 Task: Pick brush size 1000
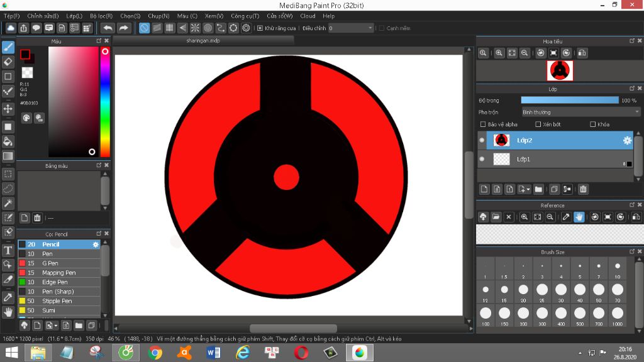[618, 315]
